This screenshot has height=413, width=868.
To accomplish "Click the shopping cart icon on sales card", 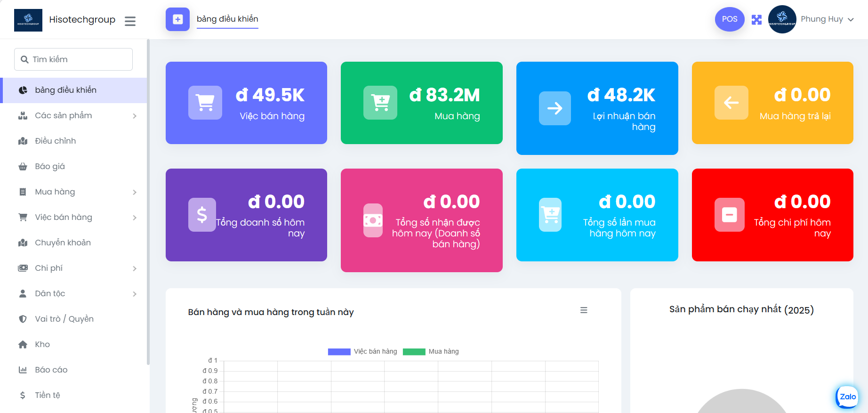I will point(205,103).
